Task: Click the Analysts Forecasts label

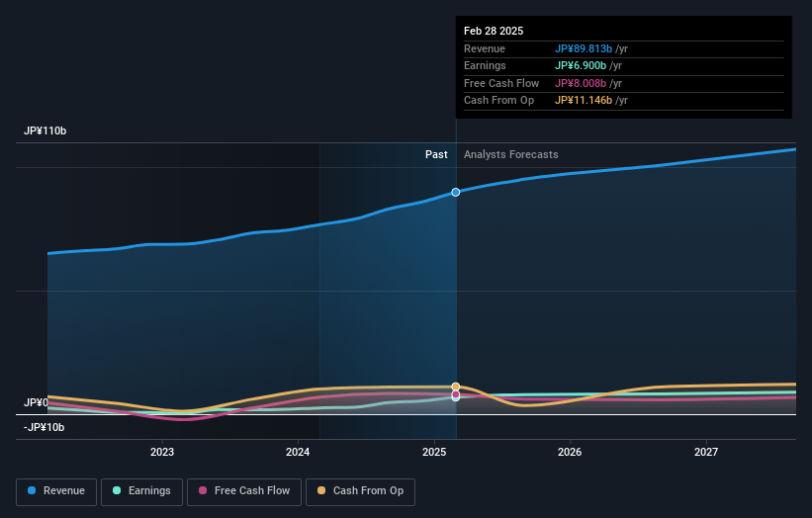Action: tap(510, 154)
